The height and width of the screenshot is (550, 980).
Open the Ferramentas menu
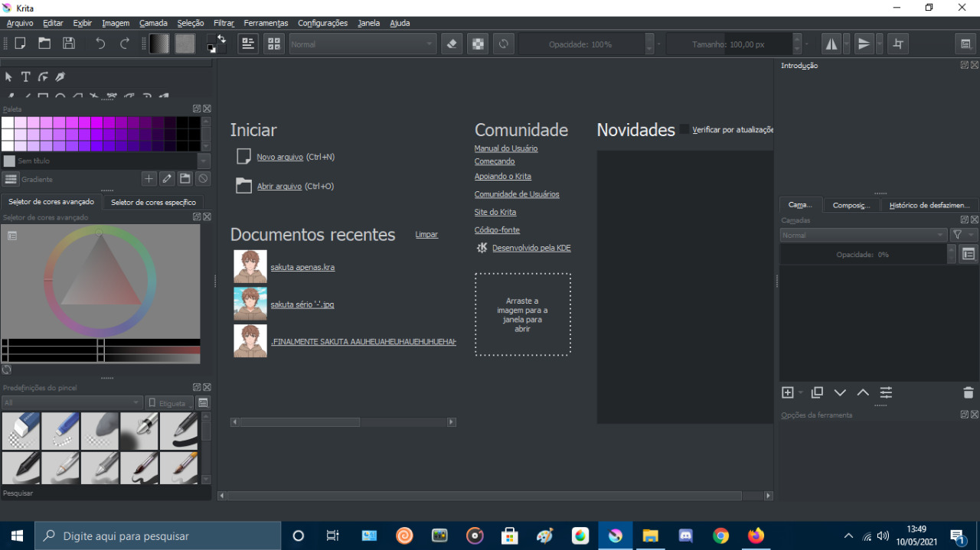[266, 23]
